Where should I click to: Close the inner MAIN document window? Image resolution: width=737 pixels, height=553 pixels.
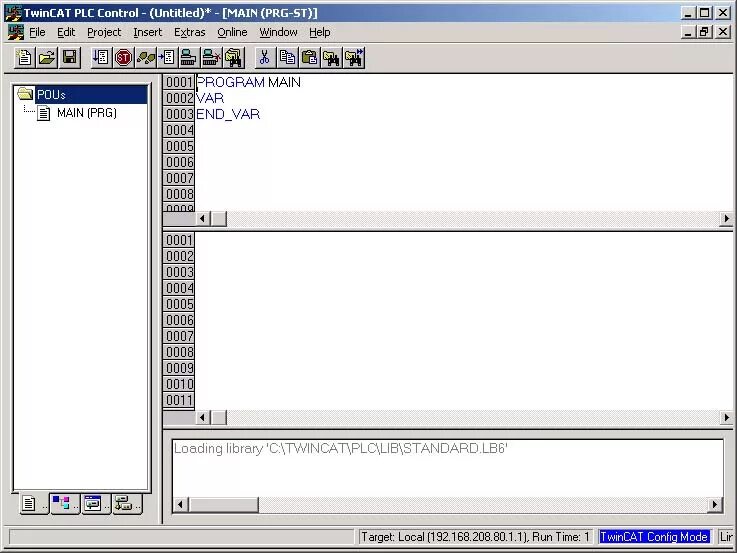click(x=723, y=32)
